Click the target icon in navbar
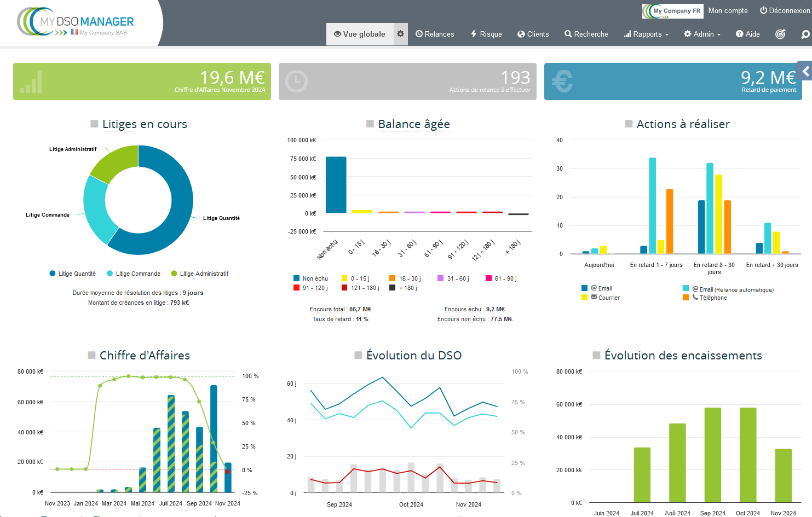This screenshot has height=517, width=812. click(x=780, y=34)
